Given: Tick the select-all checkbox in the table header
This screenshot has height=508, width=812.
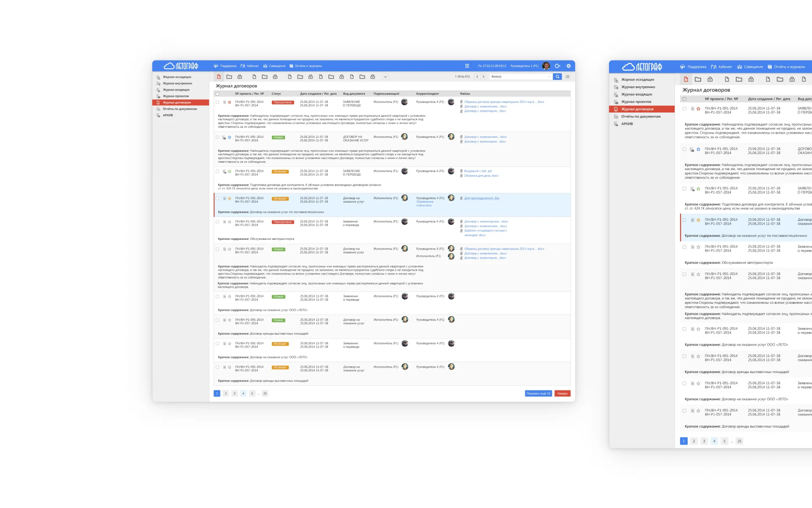Looking at the screenshot, I should [x=217, y=94].
